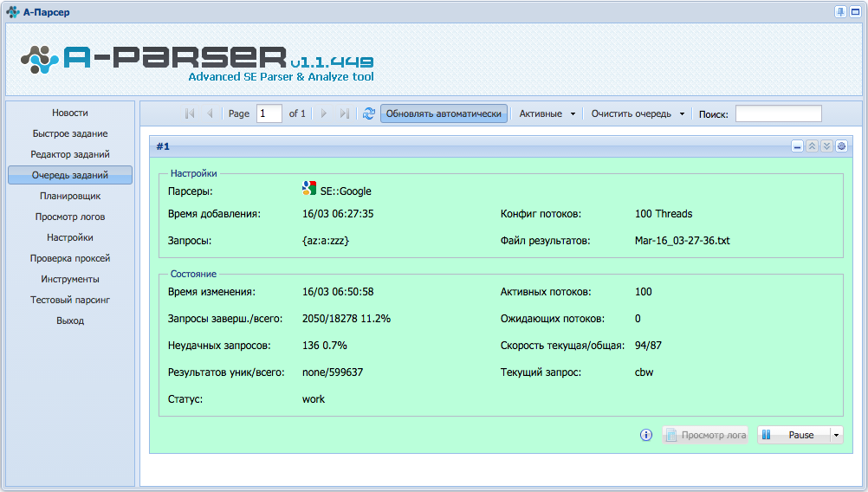
Task: Maximize the A-Парсер window panel
Action: 855,11
